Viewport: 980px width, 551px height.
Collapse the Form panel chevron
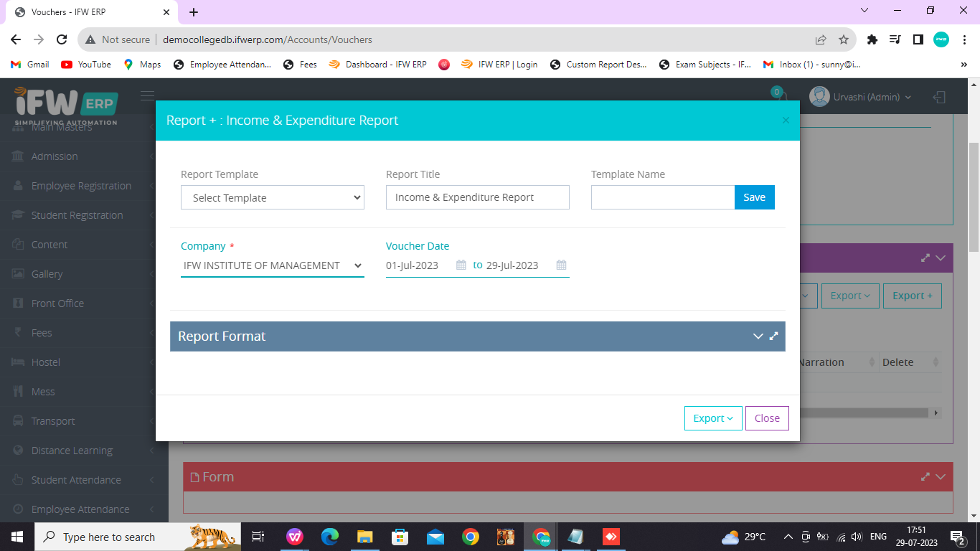[x=941, y=476]
